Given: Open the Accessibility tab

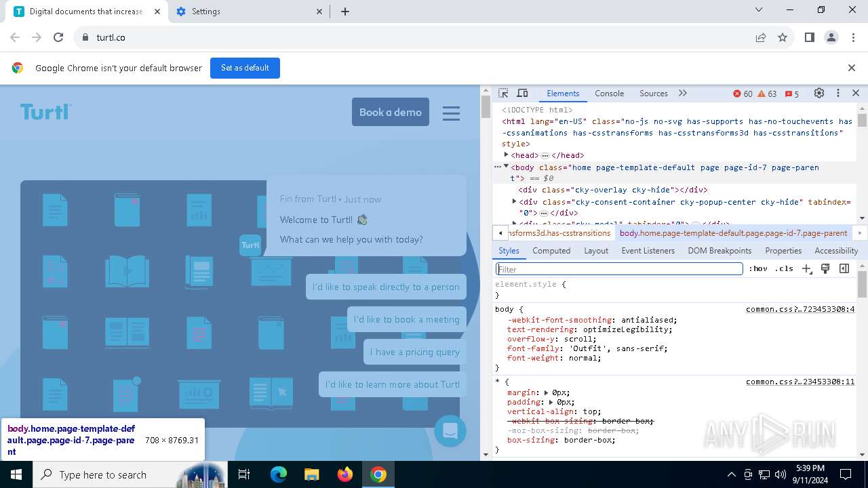Looking at the screenshot, I should (836, 251).
